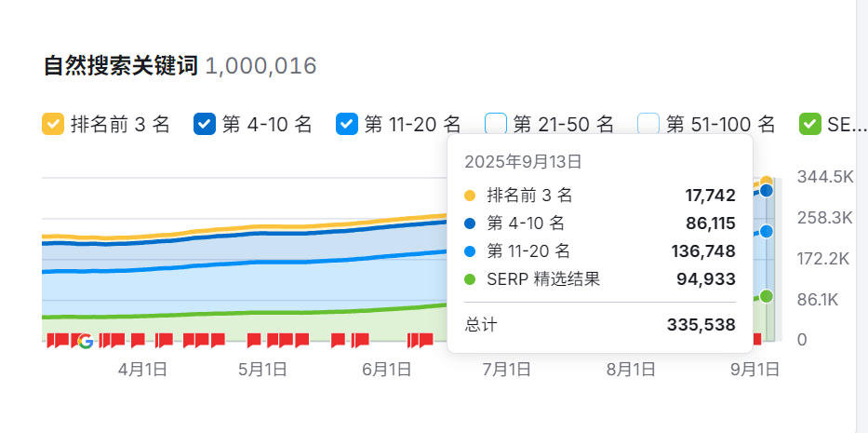Click the leftmost red flag note marker
This screenshot has width=868, height=433.
(x=51, y=340)
